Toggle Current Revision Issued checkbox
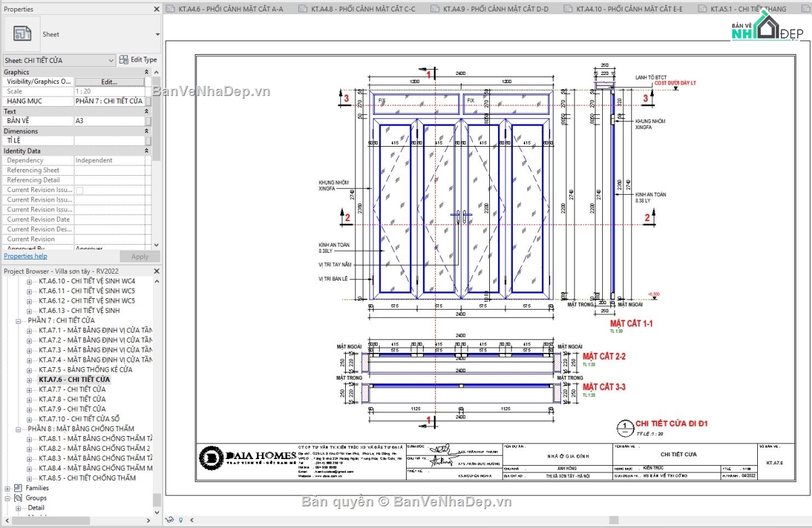 click(x=79, y=191)
